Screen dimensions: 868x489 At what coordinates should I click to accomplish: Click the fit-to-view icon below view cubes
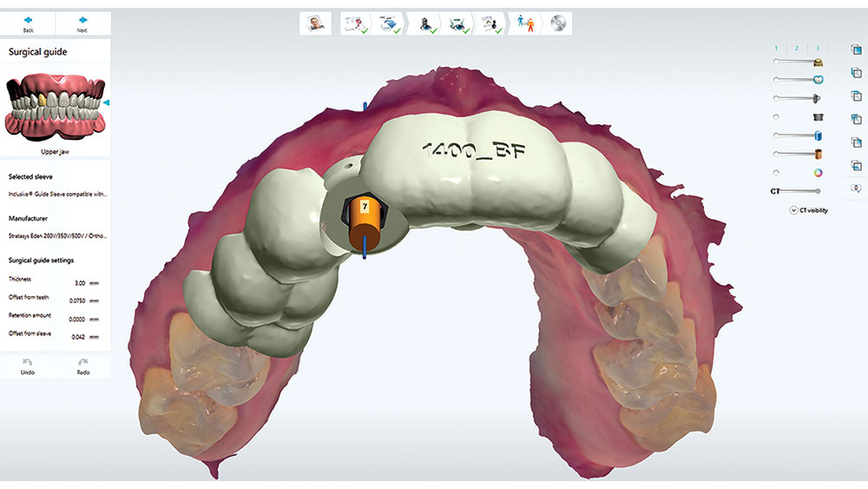pos(856,188)
